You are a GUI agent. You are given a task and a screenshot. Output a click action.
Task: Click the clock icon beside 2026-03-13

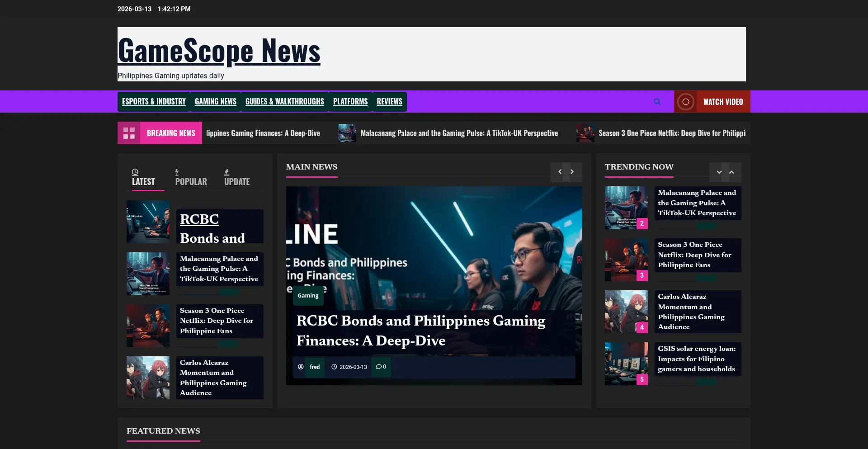tap(334, 367)
